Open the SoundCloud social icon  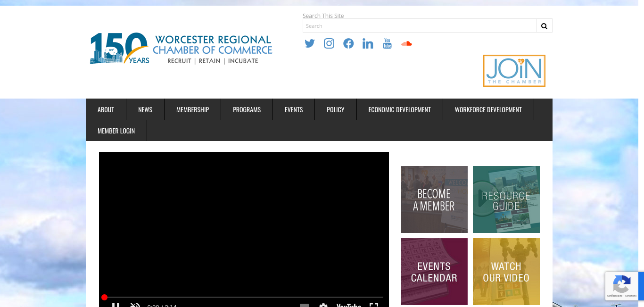[x=406, y=44]
